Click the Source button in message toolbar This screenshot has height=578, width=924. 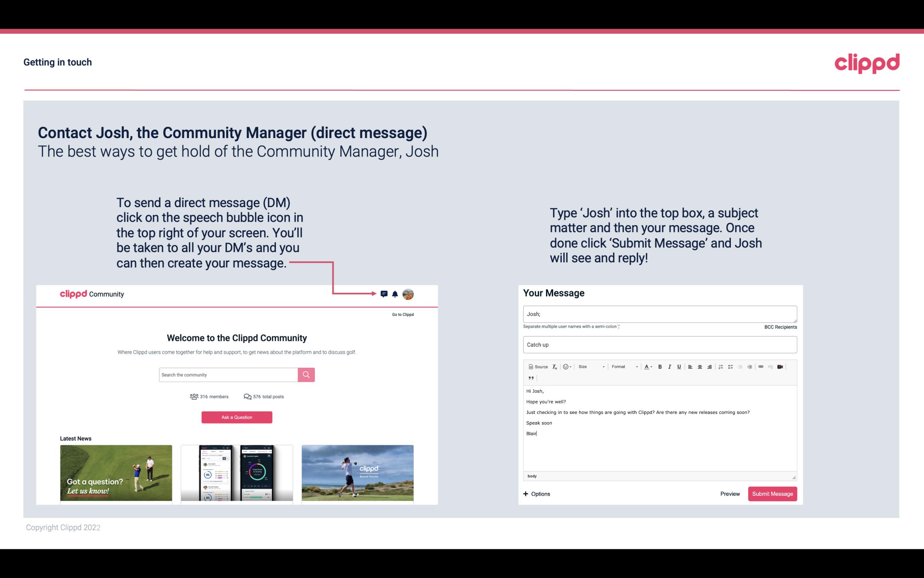[537, 366]
